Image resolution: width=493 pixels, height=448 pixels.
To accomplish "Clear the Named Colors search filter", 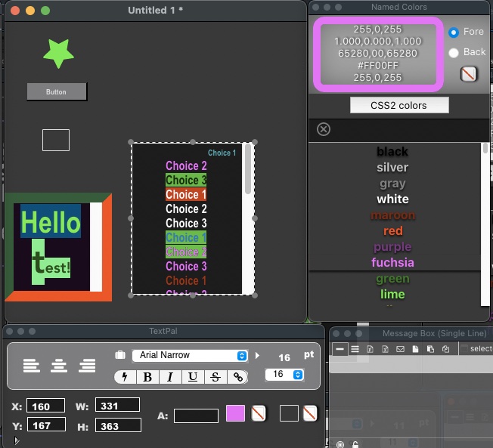I will coord(324,129).
